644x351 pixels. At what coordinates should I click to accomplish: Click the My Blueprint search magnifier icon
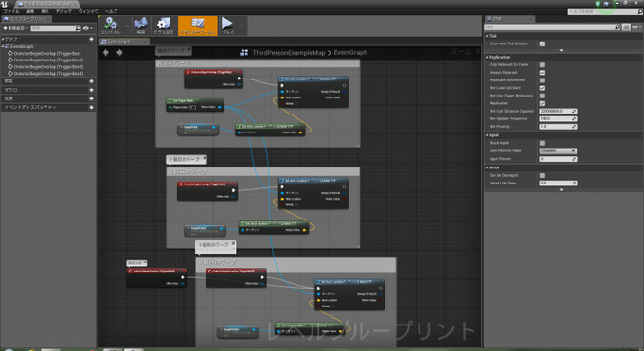(x=78, y=28)
